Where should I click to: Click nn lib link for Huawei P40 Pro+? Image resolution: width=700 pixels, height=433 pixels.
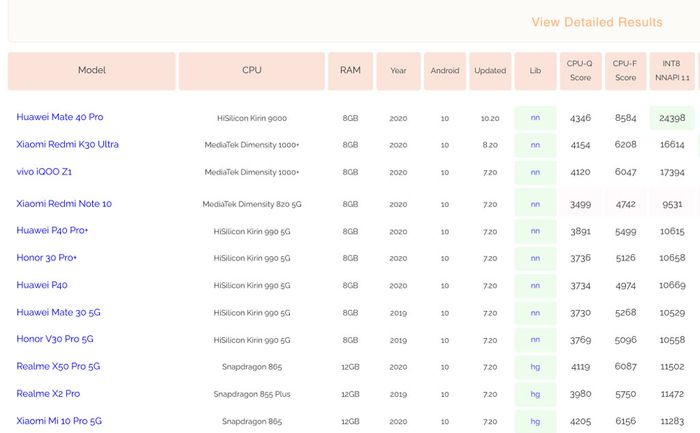535,231
